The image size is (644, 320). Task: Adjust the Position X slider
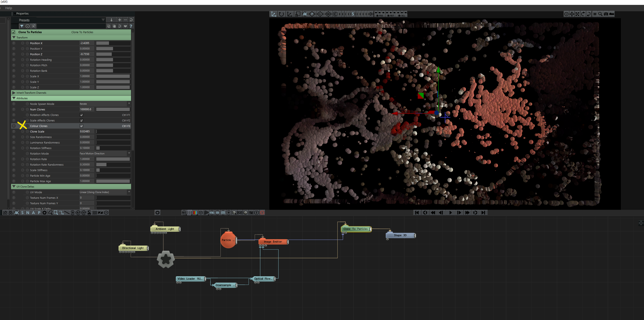(113, 43)
